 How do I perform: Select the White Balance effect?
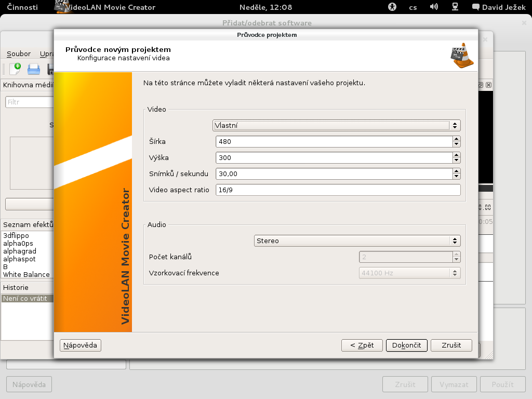pyautogui.click(x=27, y=274)
